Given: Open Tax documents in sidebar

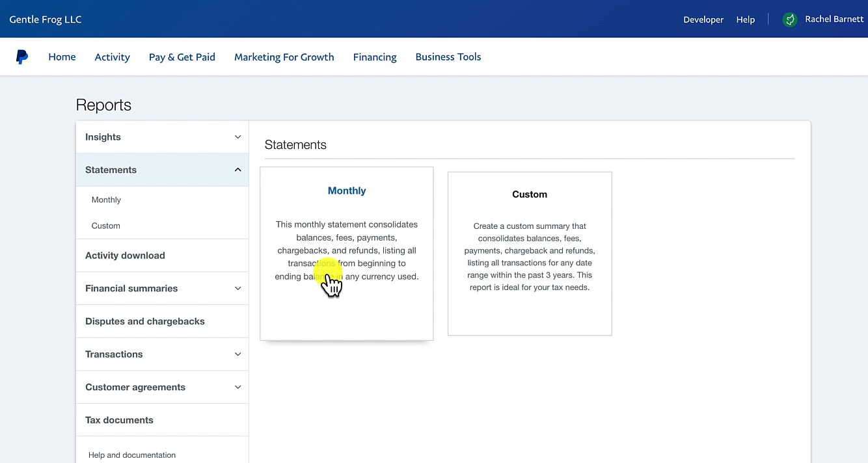Looking at the screenshot, I should 119,420.
